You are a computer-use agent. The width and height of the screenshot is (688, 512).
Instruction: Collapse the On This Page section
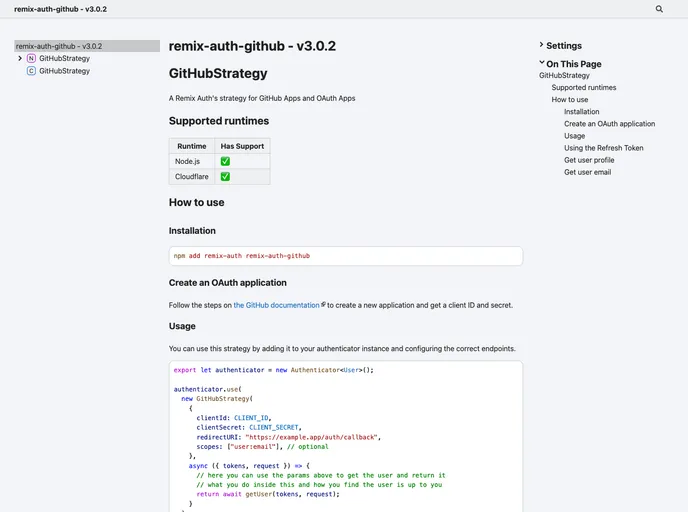click(570, 64)
